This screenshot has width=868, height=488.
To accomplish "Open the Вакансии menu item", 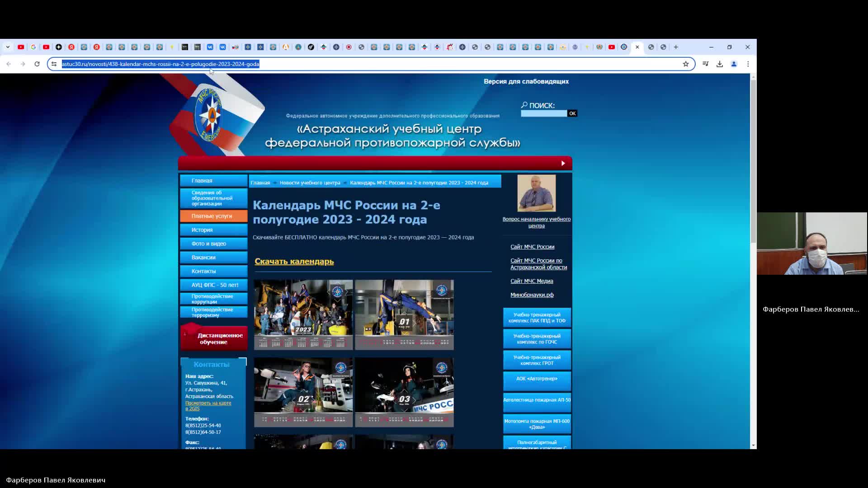I will click(x=214, y=258).
